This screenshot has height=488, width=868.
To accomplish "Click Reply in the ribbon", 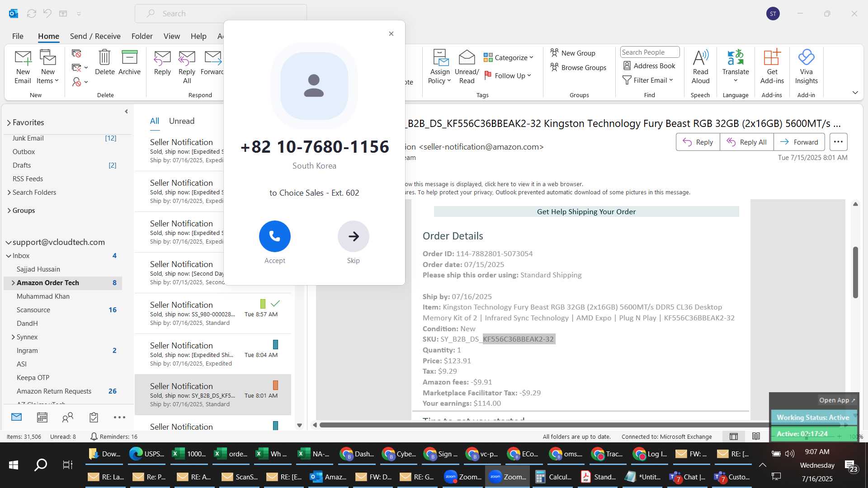I will [162, 62].
